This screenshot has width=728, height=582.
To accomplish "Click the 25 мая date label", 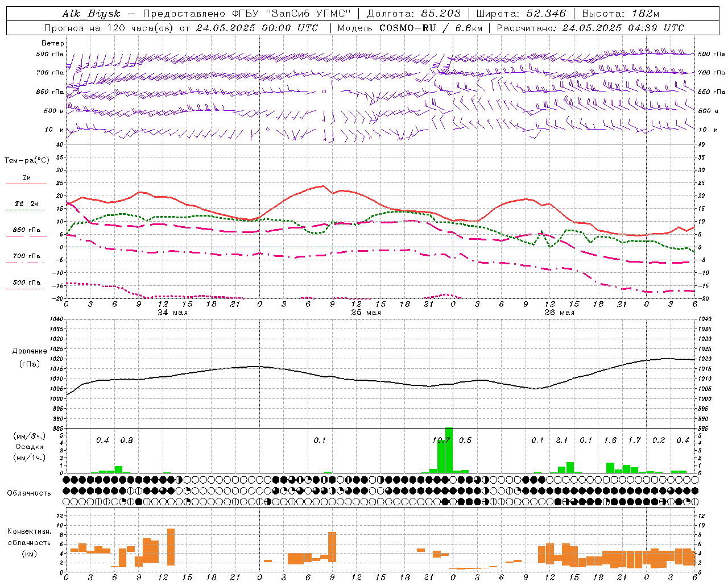I will click(x=366, y=313).
